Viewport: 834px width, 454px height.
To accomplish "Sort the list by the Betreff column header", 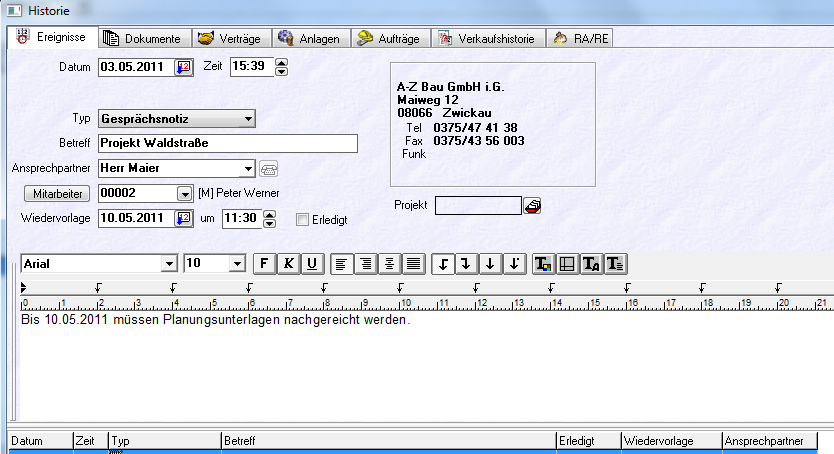I will click(x=387, y=440).
